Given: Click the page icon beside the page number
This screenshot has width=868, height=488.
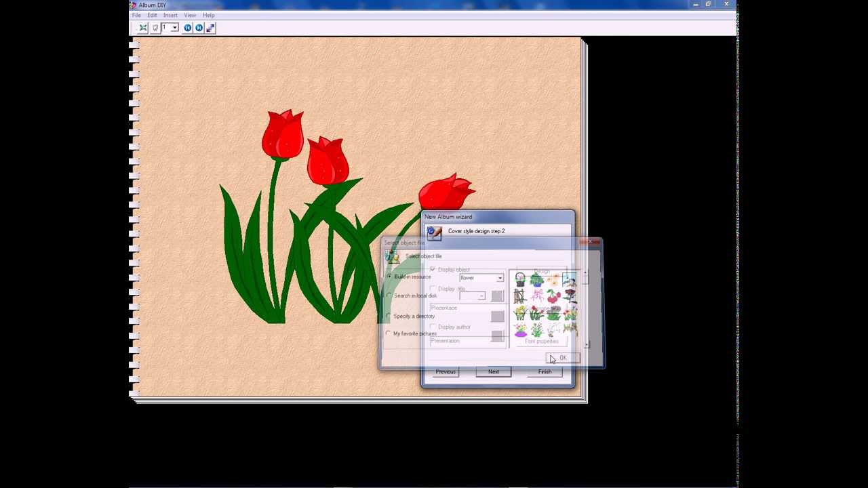Looking at the screenshot, I should (155, 28).
